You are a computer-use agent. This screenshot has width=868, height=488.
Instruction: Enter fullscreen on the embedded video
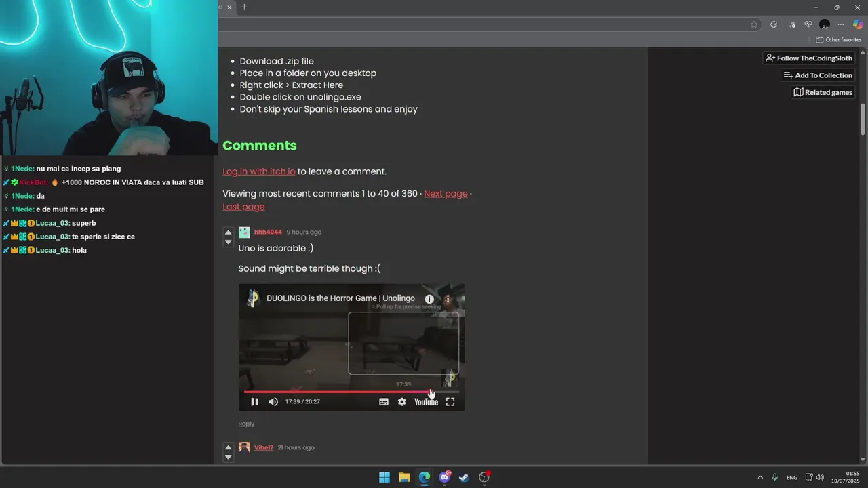click(450, 402)
